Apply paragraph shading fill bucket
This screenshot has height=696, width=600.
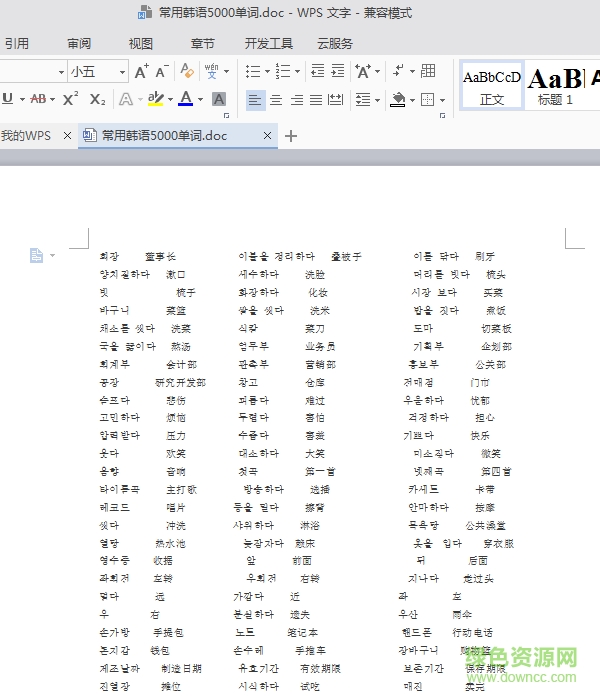click(398, 99)
